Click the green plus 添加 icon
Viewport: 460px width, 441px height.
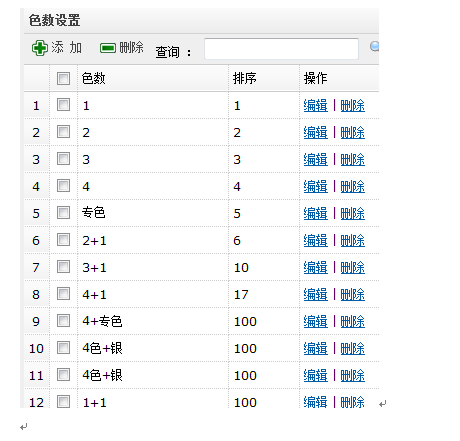coord(40,48)
